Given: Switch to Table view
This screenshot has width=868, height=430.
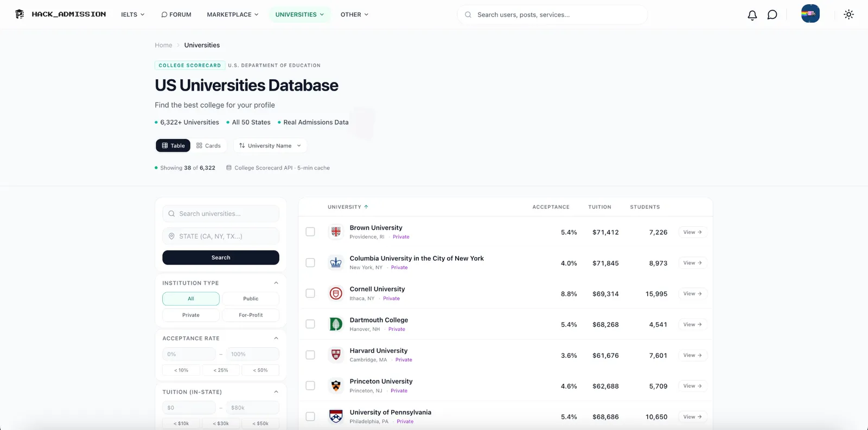Looking at the screenshot, I should [x=173, y=145].
